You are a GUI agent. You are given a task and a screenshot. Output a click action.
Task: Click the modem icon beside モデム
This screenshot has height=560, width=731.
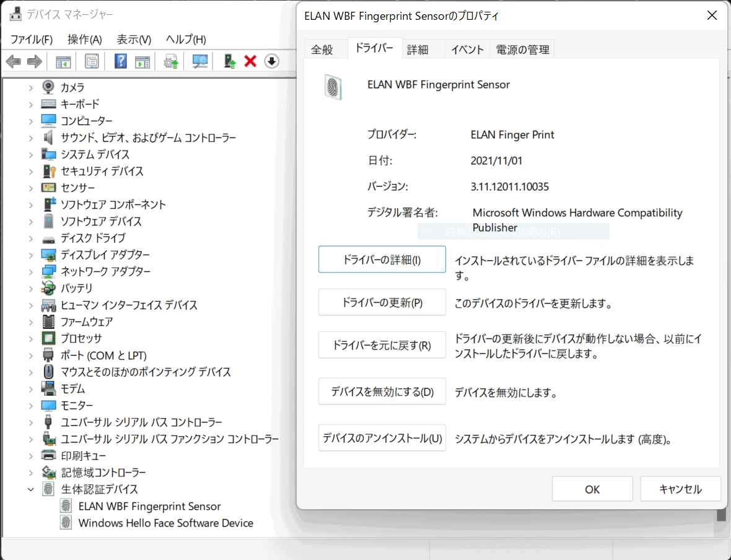pyautogui.click(x=48, y=388)
